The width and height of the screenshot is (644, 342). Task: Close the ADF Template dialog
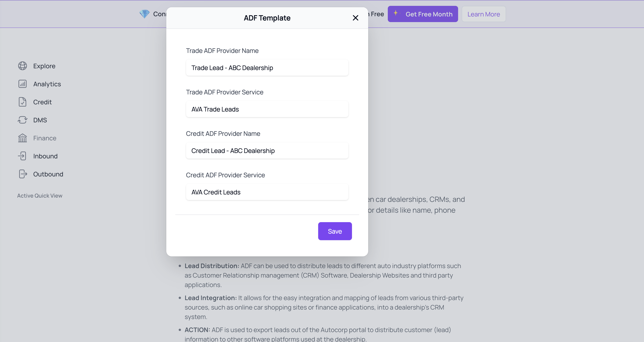click(355, 18)
